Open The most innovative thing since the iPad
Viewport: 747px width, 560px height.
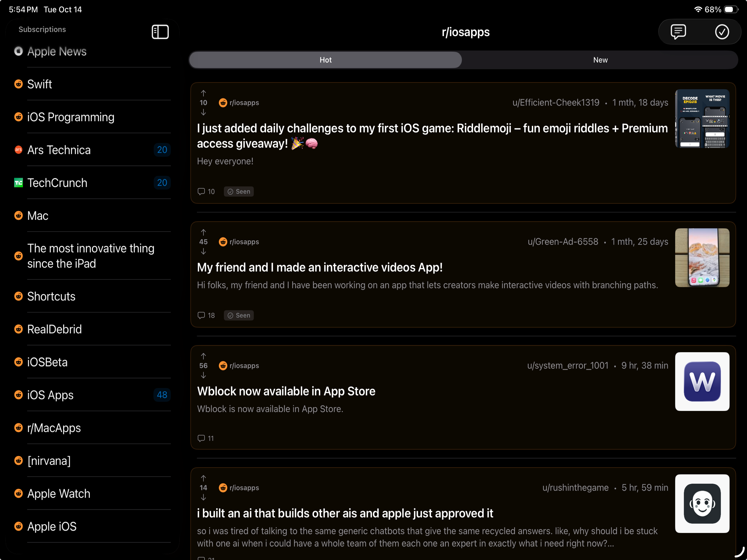tap(92, 256)
